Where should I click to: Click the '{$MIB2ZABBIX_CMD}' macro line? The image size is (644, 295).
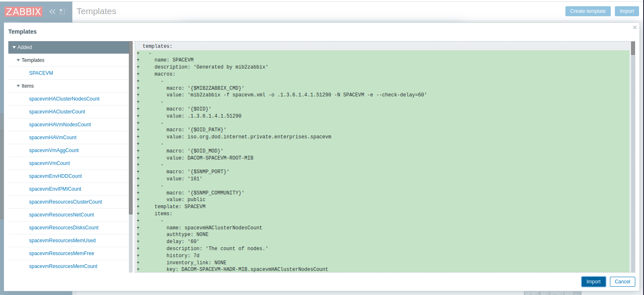[x=205, y=88]
